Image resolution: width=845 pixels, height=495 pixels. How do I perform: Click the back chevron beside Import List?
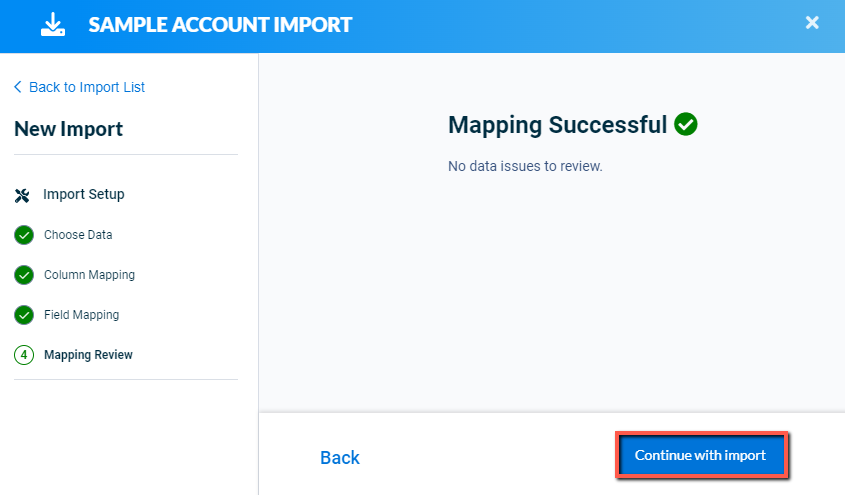(18, 87)
